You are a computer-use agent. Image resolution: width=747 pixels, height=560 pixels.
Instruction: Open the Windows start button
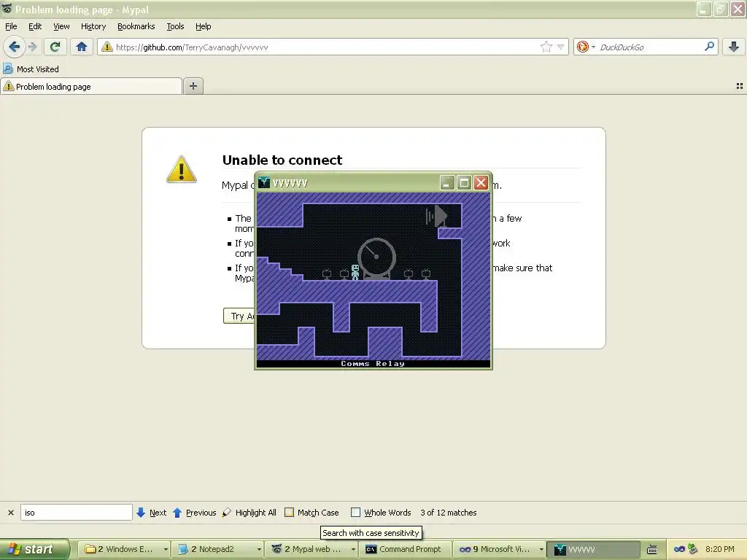click(x=35, y=549)
